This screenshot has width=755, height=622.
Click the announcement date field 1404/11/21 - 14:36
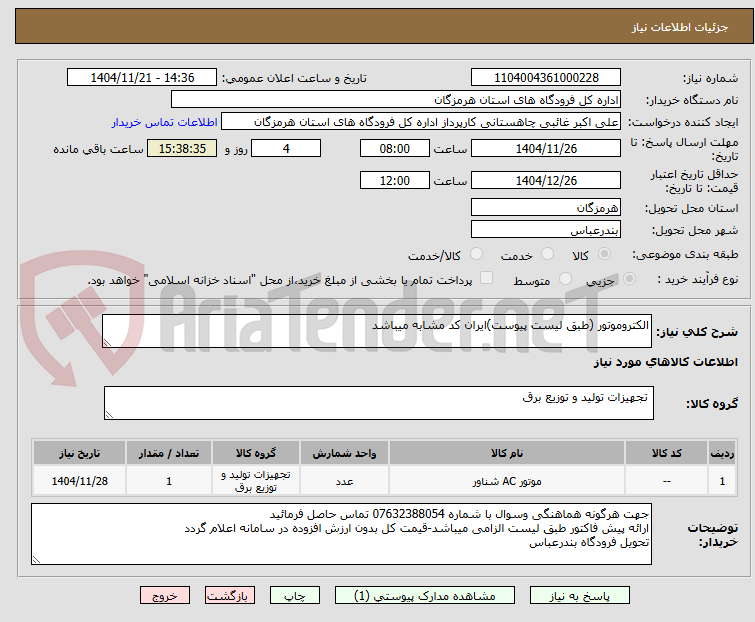142,78
